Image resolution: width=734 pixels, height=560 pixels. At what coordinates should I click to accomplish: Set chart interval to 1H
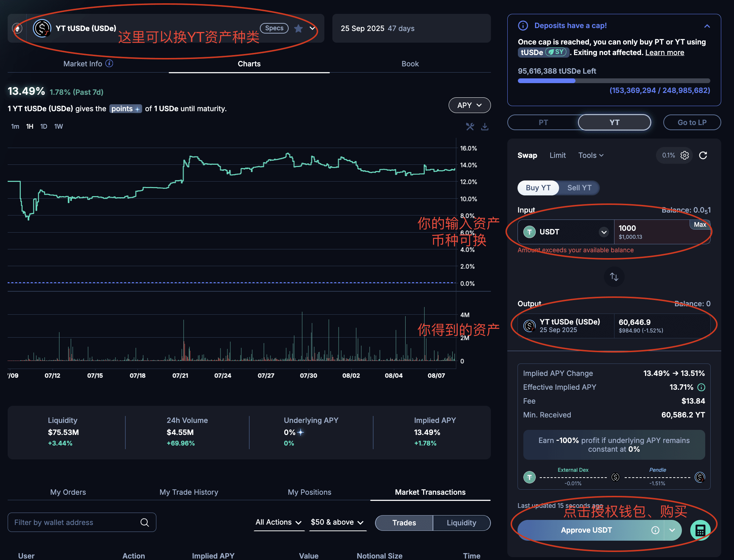click(x=30, y=127)
